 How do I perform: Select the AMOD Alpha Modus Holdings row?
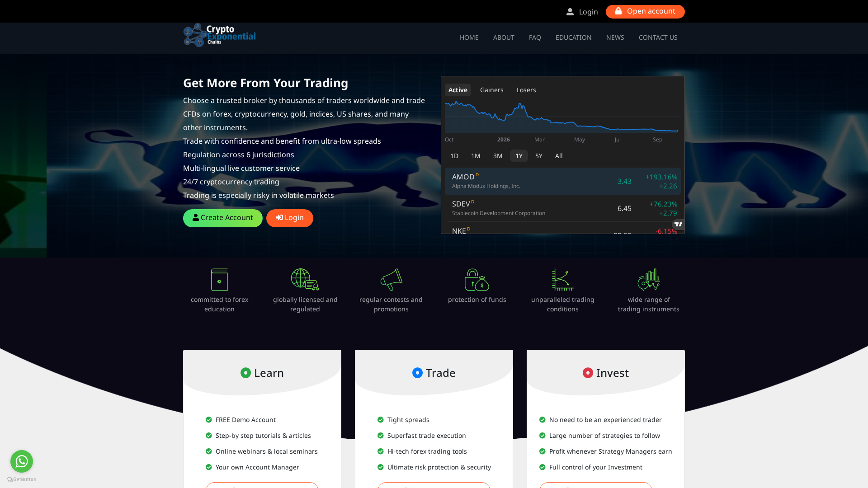563,181
